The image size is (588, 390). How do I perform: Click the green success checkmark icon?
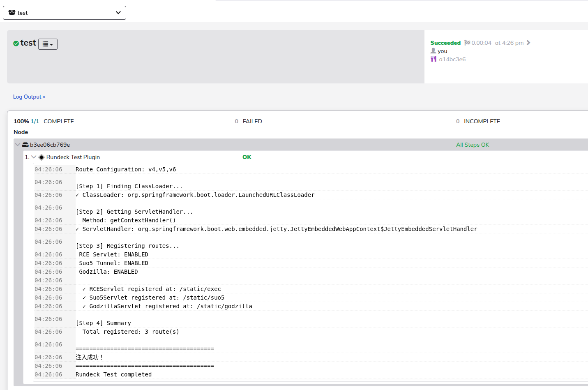[x=16, y=44]
